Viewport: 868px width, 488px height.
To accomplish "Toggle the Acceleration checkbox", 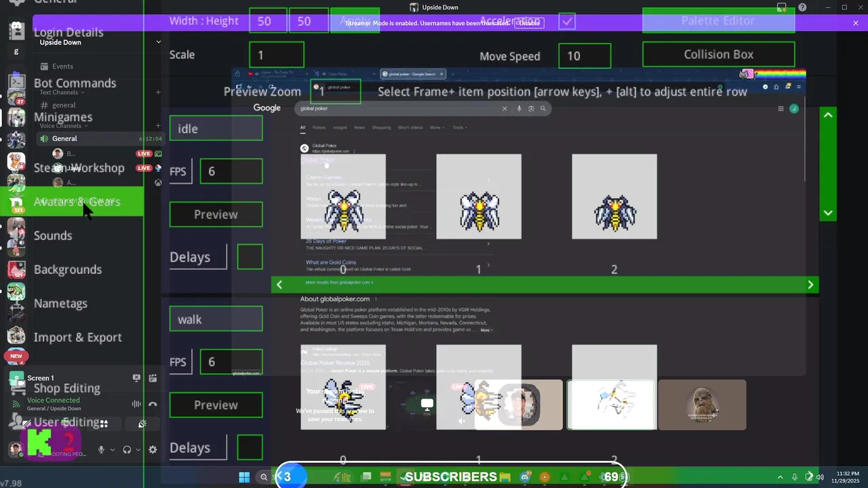I will [567, 21].
